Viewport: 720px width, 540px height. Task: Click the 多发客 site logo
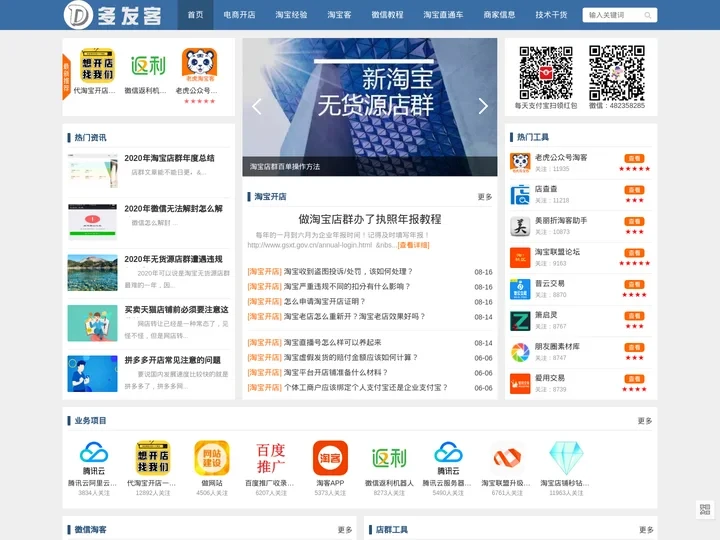click(x=113, y=15)
